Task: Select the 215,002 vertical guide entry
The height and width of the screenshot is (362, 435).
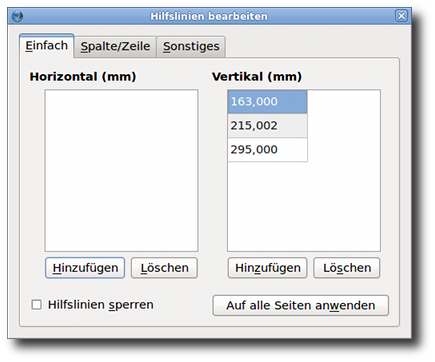Action: point(267,126)
